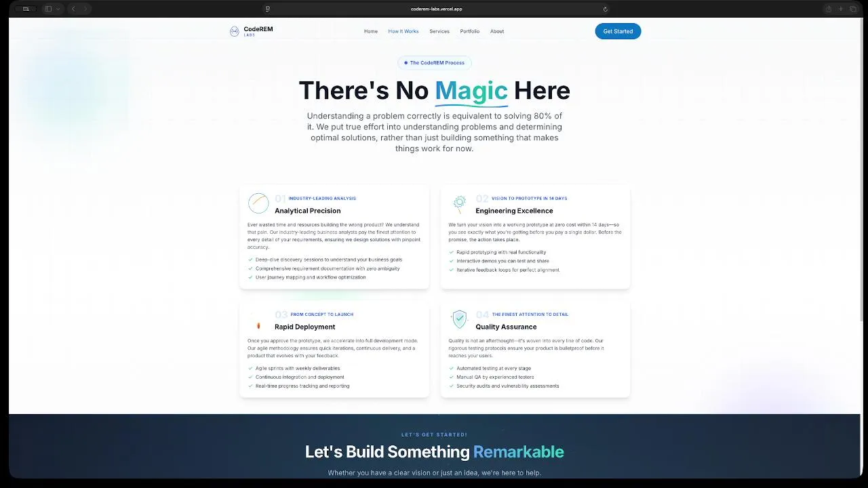868x488 pixels.
Task: Click 'Interactive demos you can test' bullet
Action: coord(502,261)
